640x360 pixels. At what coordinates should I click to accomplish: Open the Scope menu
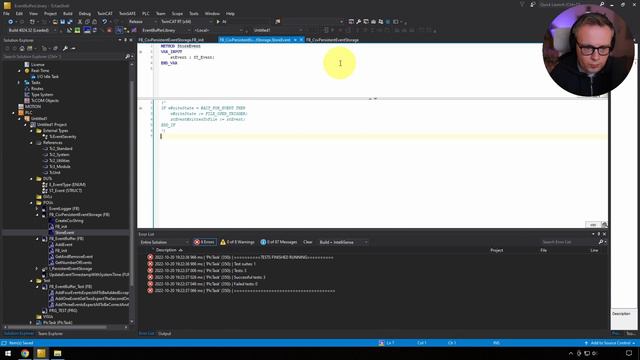point(177,13)
